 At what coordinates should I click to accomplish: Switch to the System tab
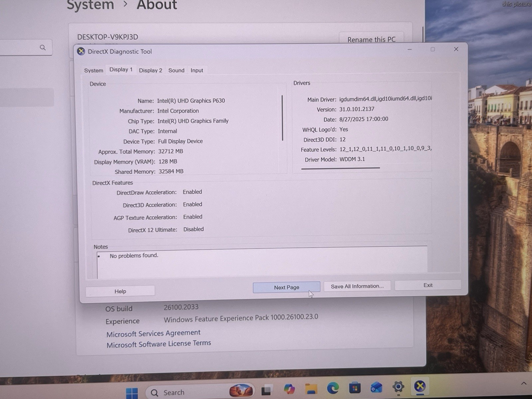[94, 70]
